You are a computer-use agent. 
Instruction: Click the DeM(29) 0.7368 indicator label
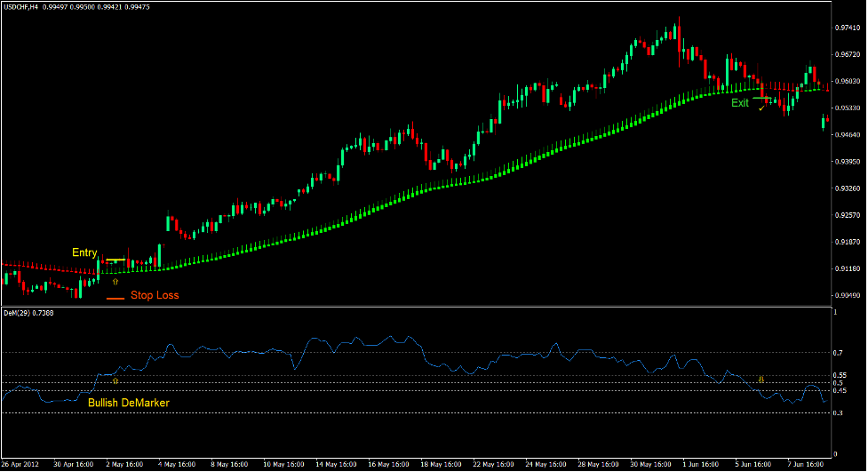(28, 314)
